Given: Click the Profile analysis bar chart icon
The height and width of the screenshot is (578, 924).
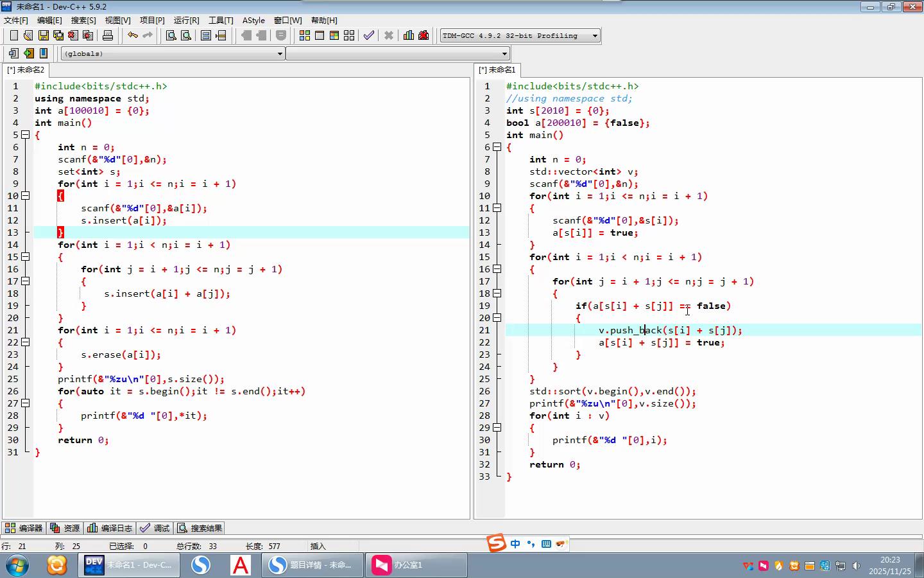Looking at the screenshot, I should [x=408, y=35].
